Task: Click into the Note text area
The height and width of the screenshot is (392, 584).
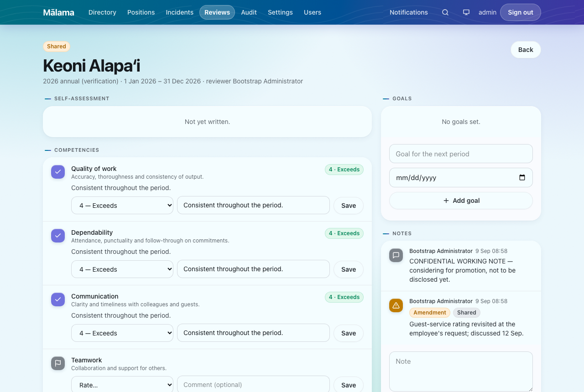Action: tap(461, 371)
